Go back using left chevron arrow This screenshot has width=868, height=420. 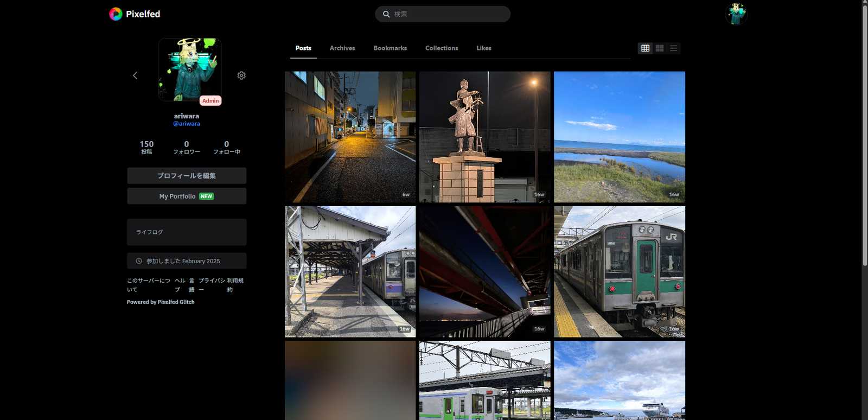pos(135,75)
